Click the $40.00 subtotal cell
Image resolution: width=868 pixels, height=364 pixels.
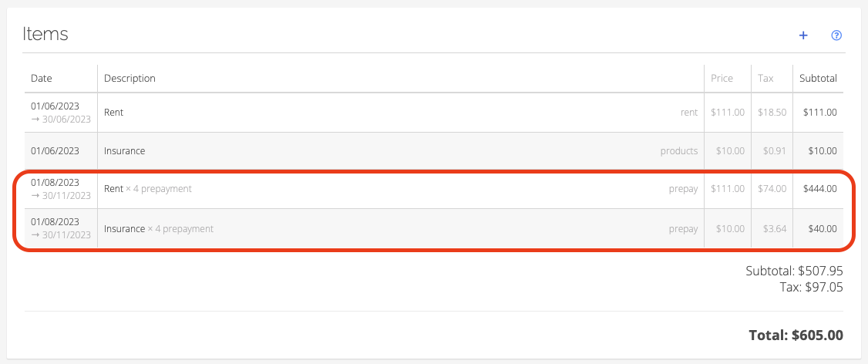(823, 228)
